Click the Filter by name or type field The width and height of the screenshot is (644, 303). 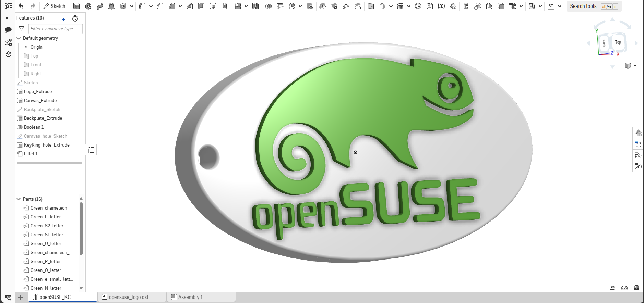click(x=55, y=29)
